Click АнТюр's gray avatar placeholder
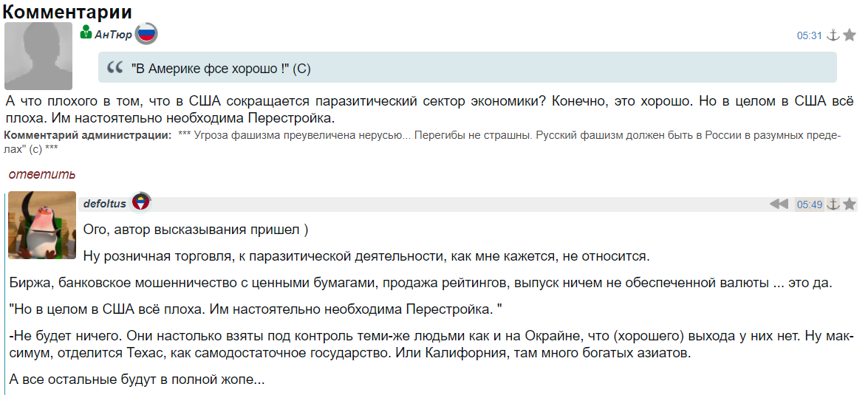Screen dimensions: 868x395 pyautogui.click(x=38, y=56)
